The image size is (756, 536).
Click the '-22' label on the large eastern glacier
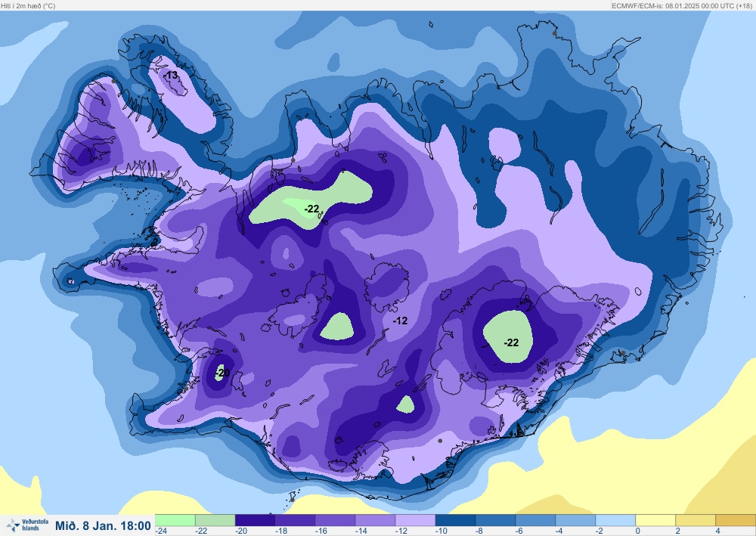pyautogui.click(x=511, y=342)
